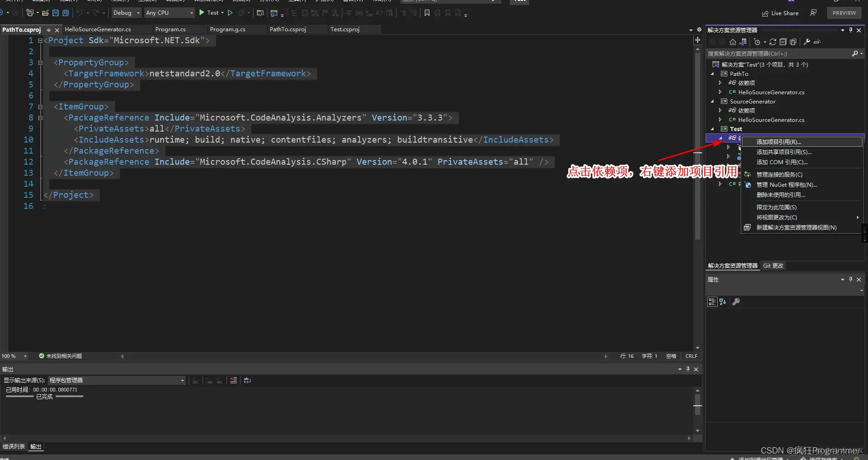868x460 pixels.
Task: Click the 空格 indentation indicator in the status bar
Action: click(x=671, y=356)
